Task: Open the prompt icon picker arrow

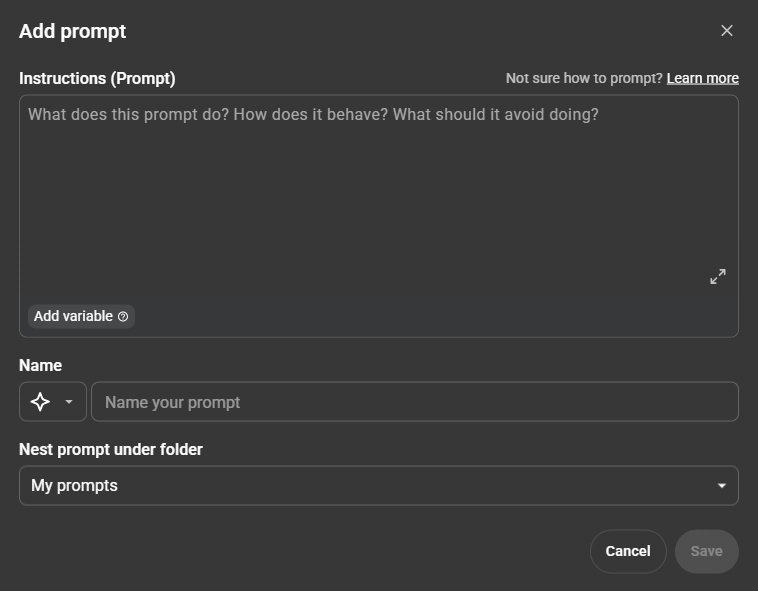Action: point(69,402)
